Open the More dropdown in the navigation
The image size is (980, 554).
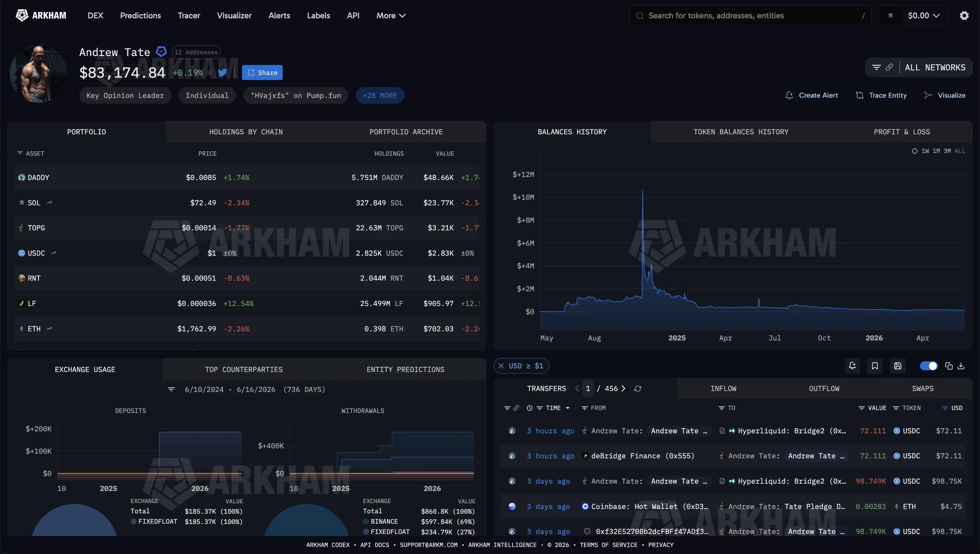pos(391,16)
